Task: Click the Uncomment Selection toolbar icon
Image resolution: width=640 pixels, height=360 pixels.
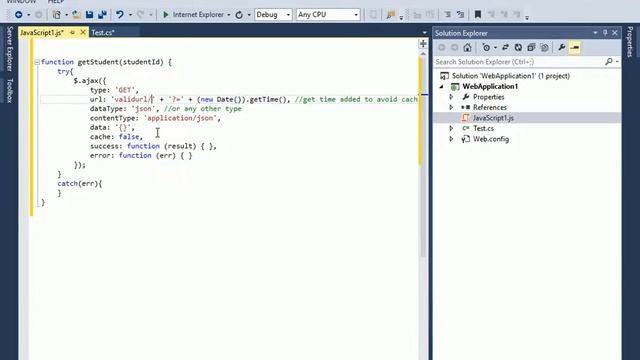Action: pos(460,15)
